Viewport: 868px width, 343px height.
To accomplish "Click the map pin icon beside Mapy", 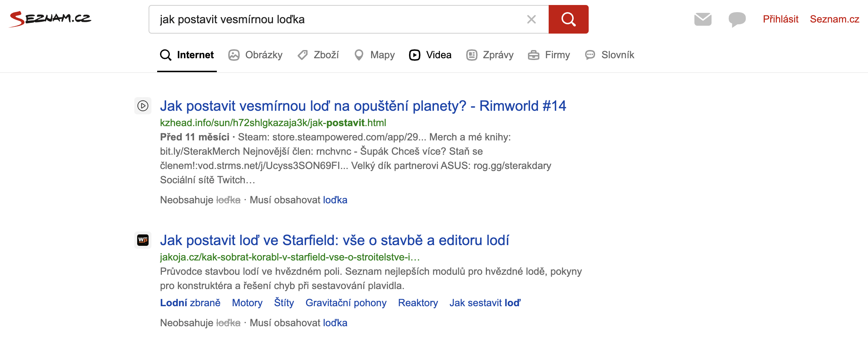I will (359, 55).
